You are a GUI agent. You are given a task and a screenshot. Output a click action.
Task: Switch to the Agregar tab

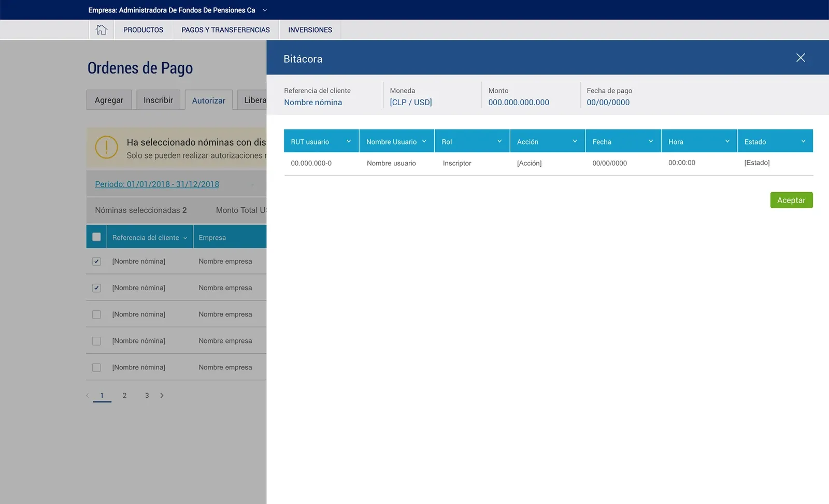pos(109,100)
